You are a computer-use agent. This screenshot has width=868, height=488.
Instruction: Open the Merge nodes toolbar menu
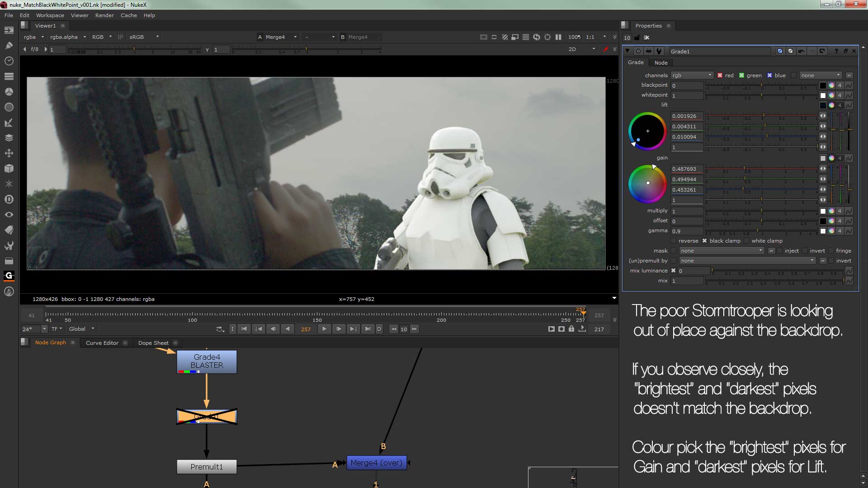point(9,138)
